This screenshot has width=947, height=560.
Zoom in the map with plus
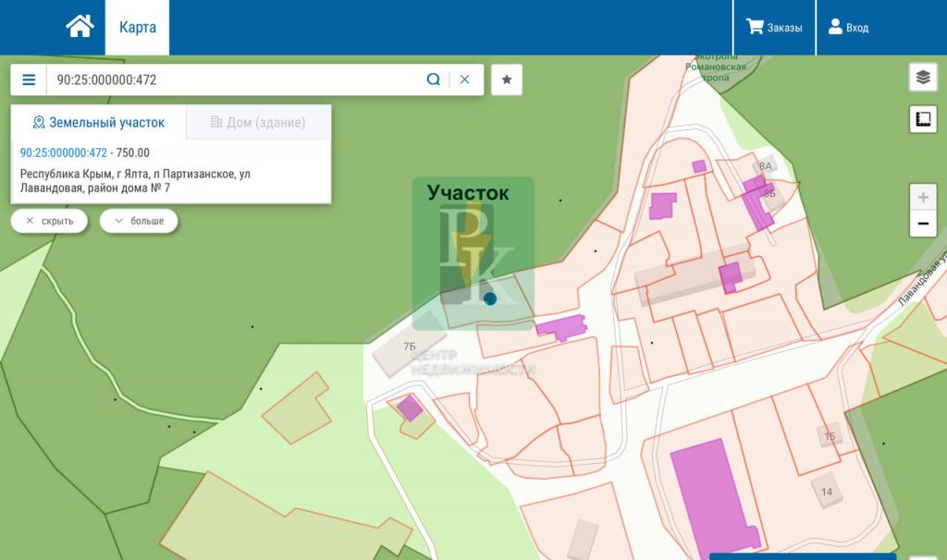[923, 198]
